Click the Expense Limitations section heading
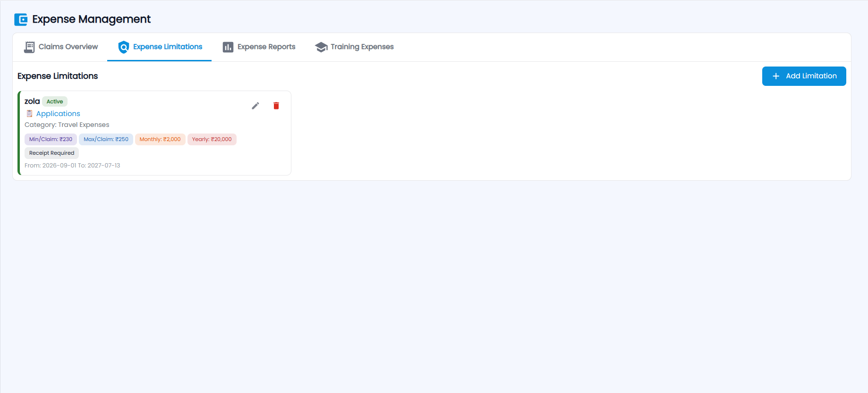This screenshot has height=393, width=868. click(x=58, y=76)
